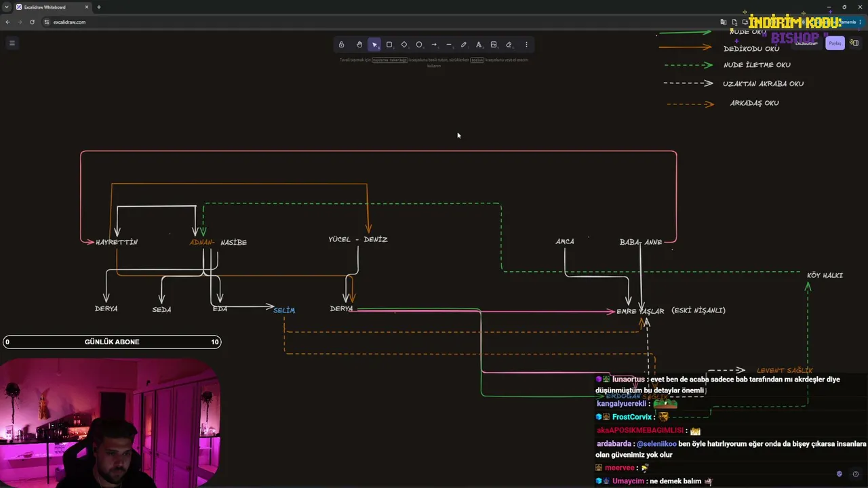This screenshot has height=488, width=868.
Task: Open the Chrome three-dot menu
Action: [861, 22]
